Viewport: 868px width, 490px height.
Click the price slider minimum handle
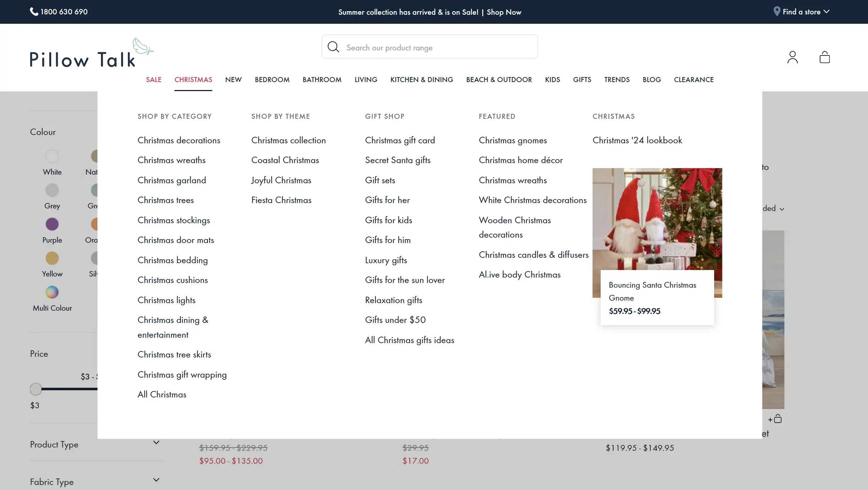pos(36,389)
